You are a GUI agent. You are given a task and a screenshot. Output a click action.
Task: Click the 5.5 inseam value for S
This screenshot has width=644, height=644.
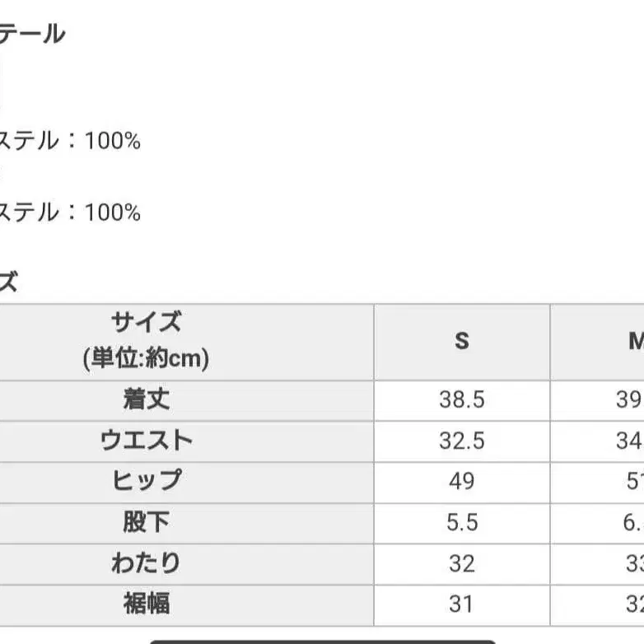click(462, 522)
